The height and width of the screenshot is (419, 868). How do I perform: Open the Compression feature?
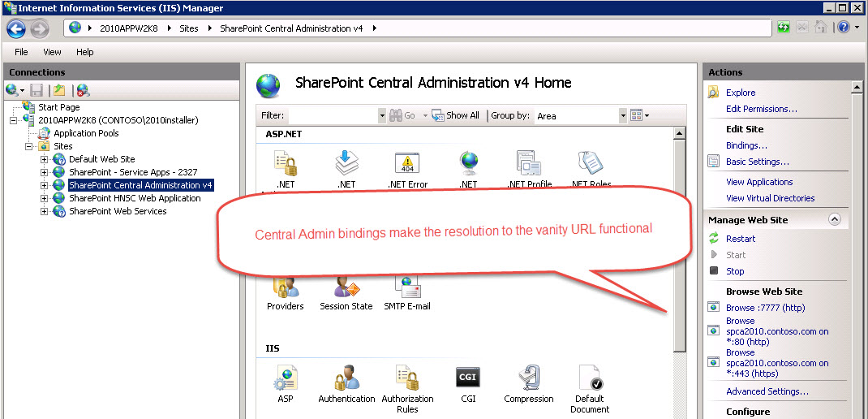pyautogui.click(x=529, y=383)
